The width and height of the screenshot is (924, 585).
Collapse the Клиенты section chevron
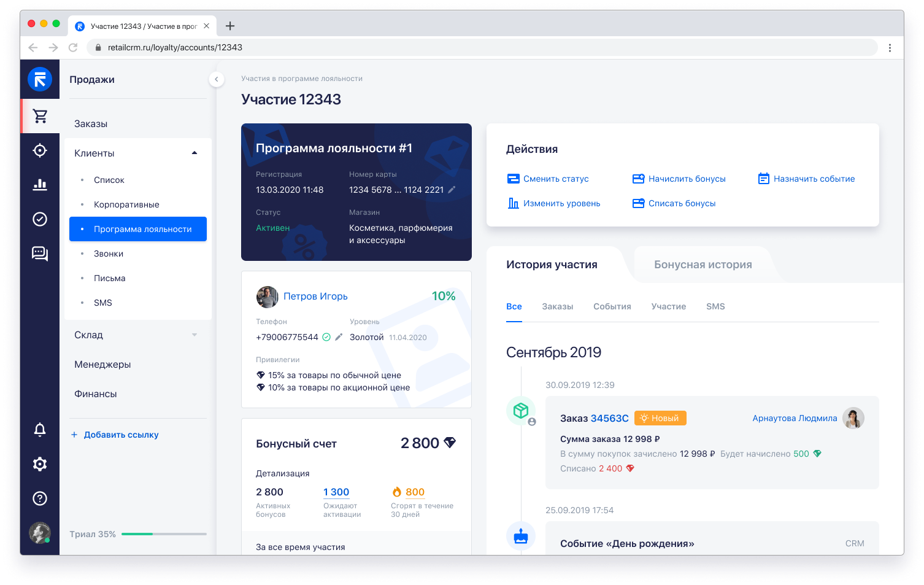pyautogui.click(x=194, y=152)
